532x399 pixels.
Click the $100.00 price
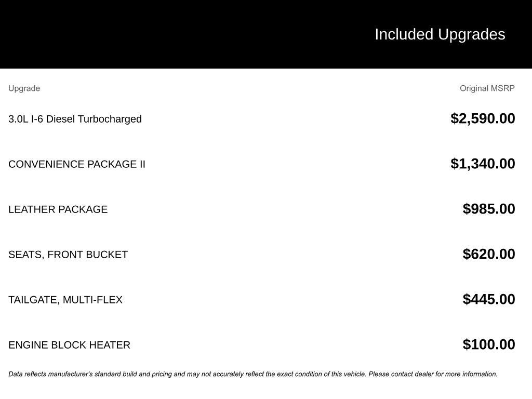pyautogui.click(x=489, y=344)
